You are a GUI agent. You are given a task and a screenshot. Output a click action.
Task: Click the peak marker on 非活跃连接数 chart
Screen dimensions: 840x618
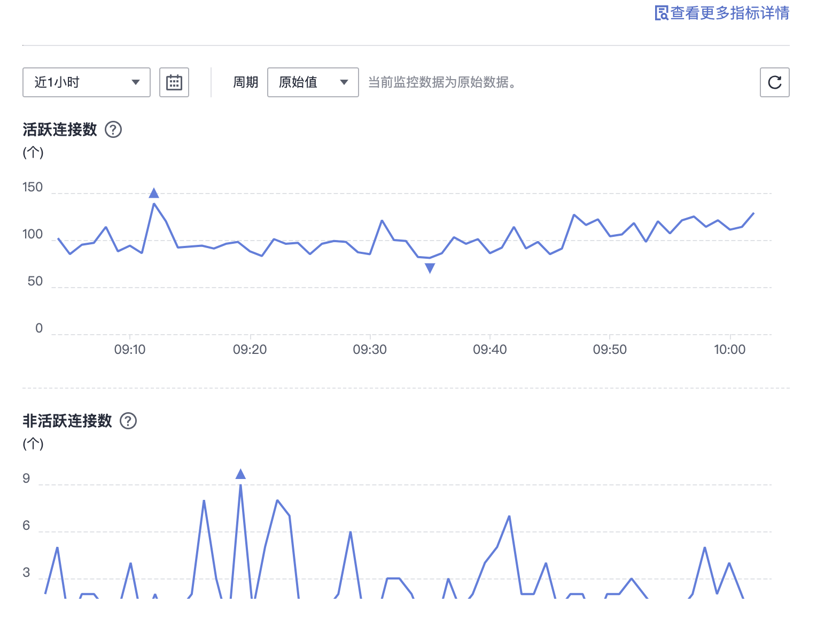pyautogui.click(x=240, y=474)
